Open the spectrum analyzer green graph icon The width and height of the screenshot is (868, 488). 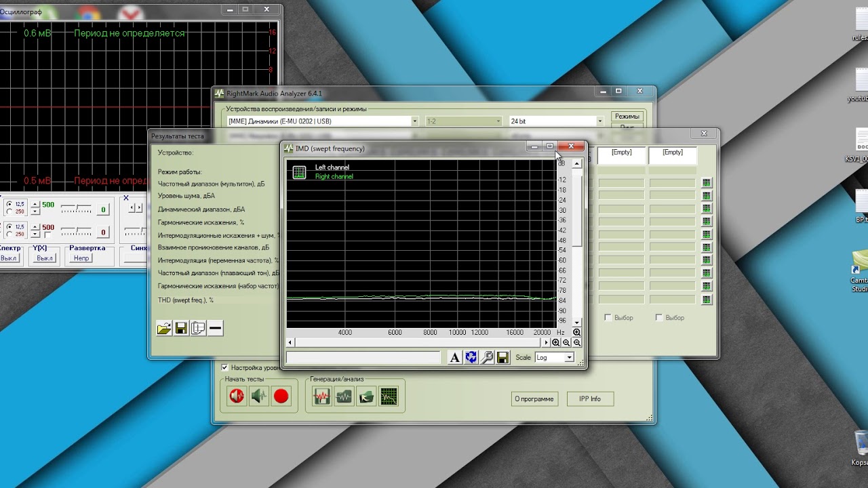[389, 396]
